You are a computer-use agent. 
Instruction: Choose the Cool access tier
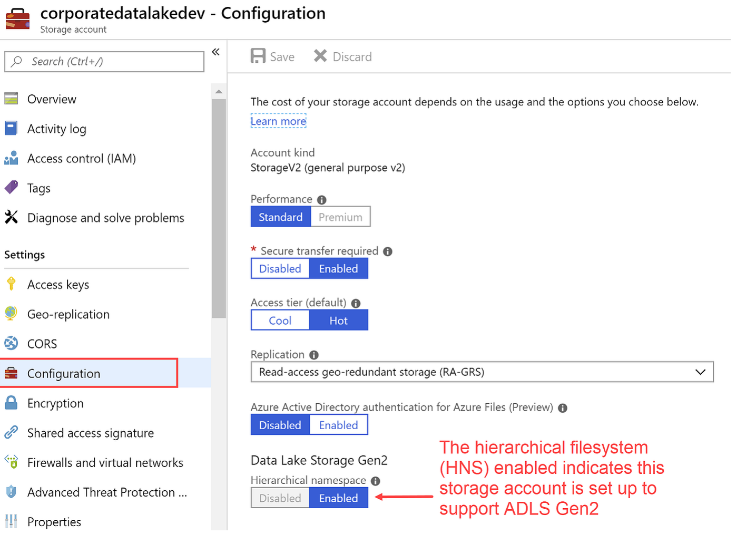coord(280,320)
